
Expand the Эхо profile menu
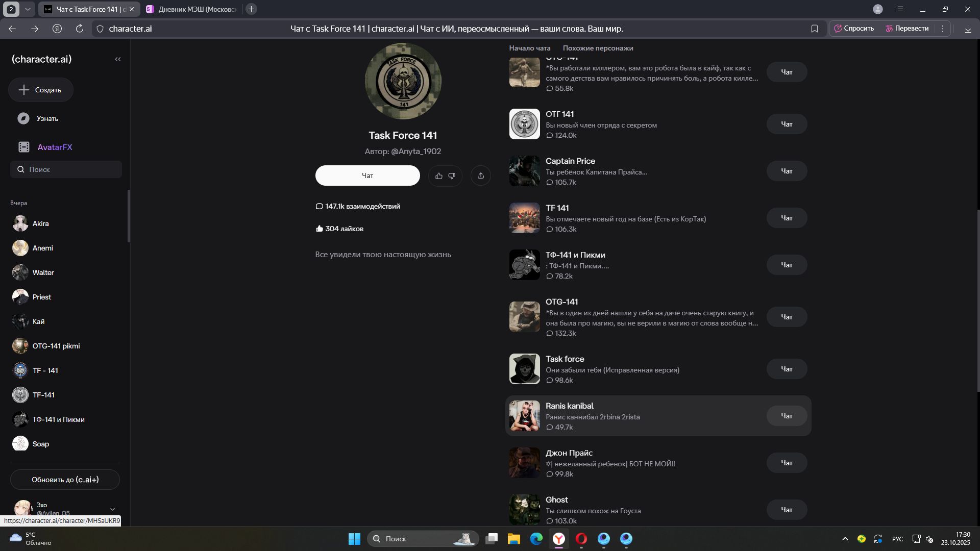click(x=113, y=509)
